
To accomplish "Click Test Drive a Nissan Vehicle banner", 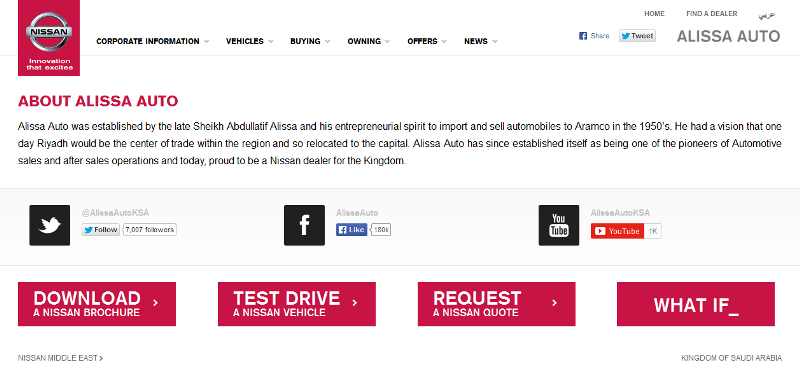I will coord(296,304).
